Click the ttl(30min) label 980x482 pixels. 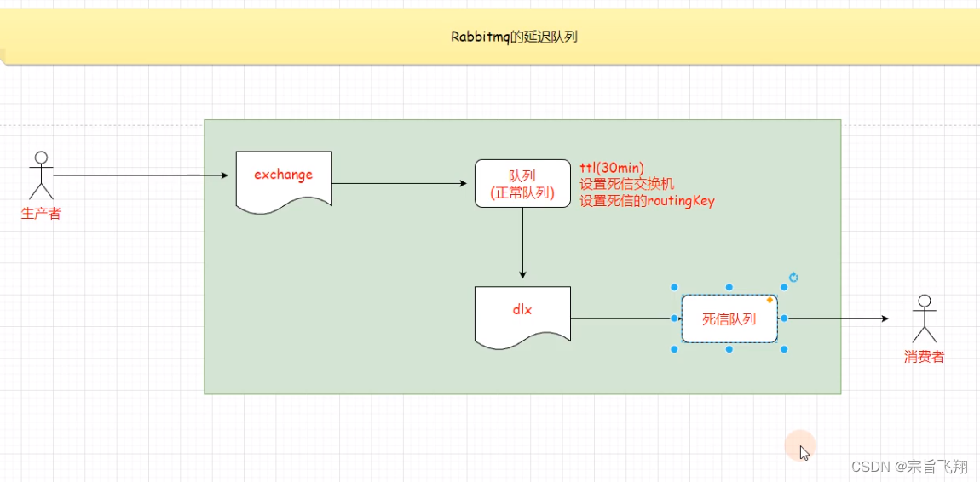(x=612, y=167)
